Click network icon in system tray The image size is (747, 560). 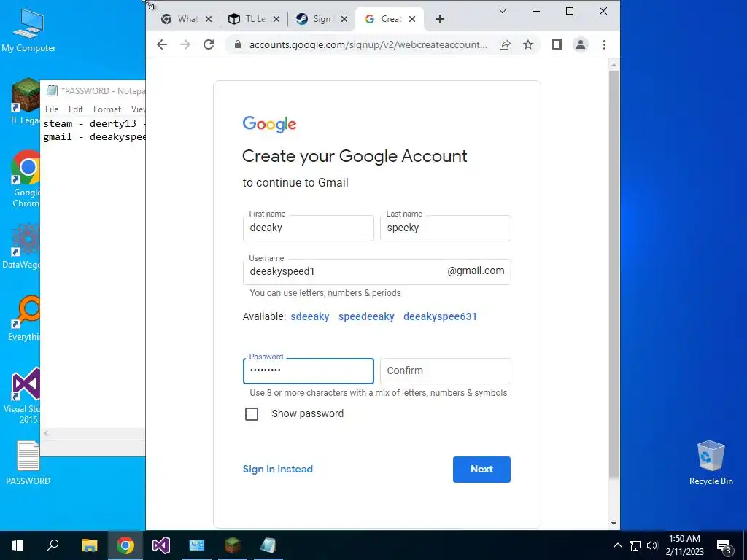[x=635, y=545]
